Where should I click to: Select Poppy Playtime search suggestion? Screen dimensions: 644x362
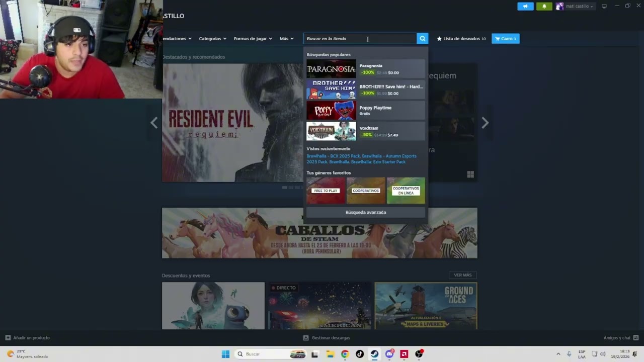tap(366, 110)
